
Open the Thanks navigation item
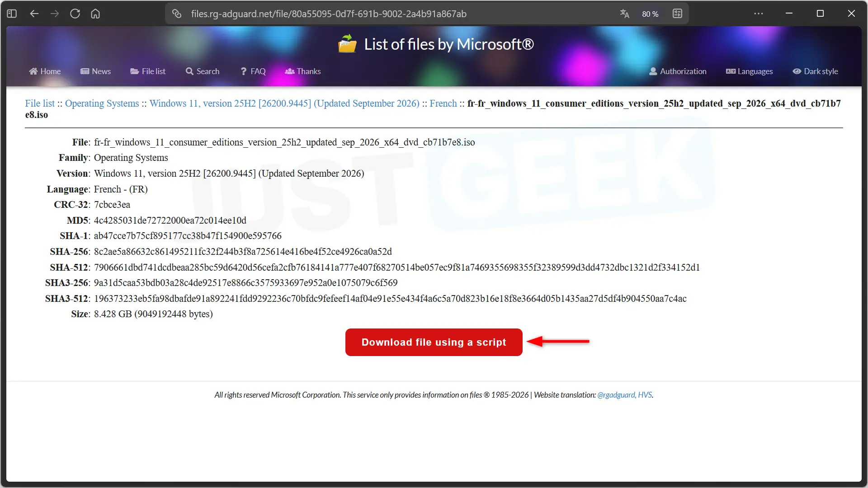tap(303, 71)
